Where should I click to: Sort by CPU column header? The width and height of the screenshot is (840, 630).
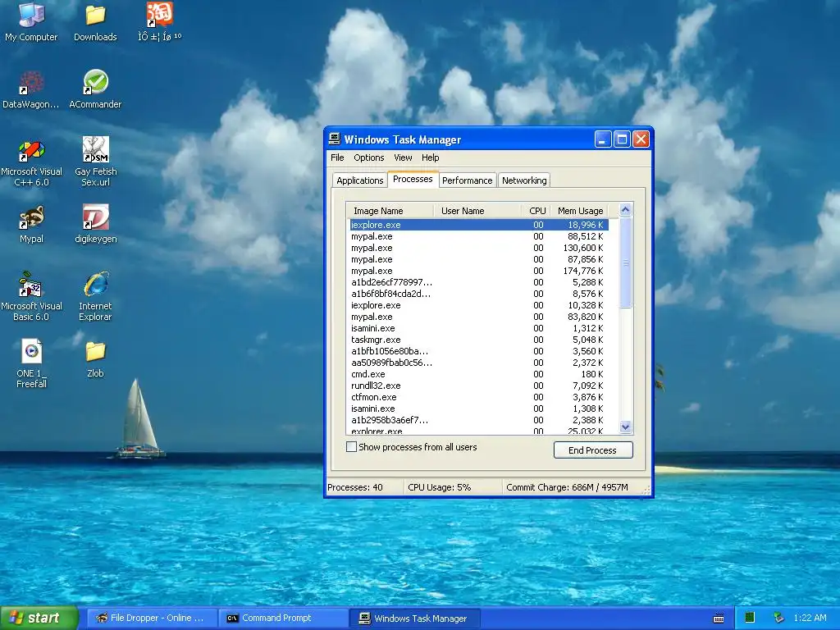click(x=536, y=211)
